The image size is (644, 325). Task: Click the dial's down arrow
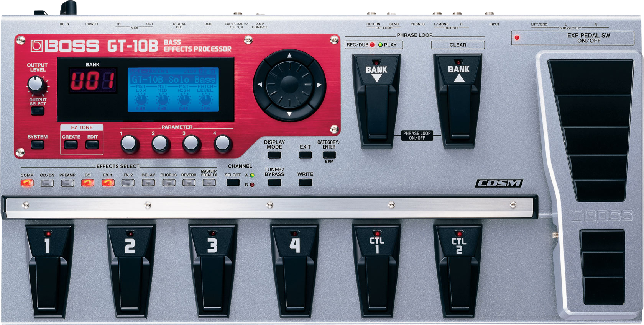pos(289,114)
